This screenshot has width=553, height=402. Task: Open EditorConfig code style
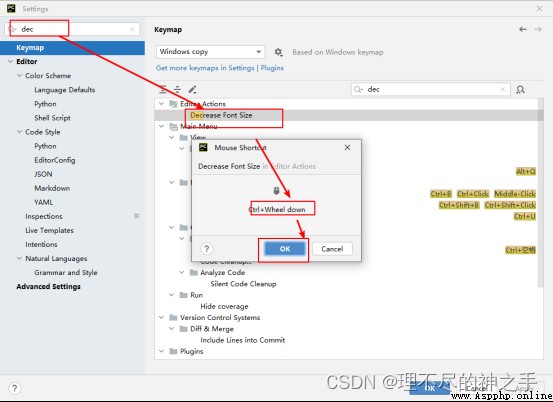[x=55, y=160]
